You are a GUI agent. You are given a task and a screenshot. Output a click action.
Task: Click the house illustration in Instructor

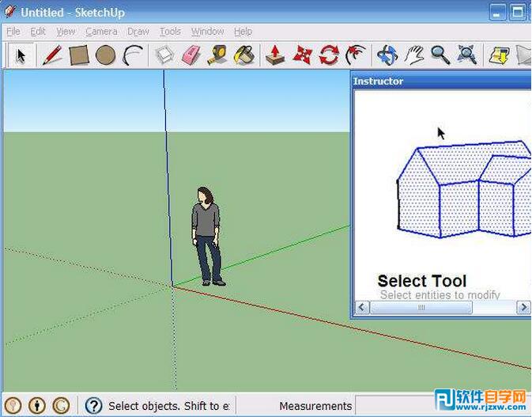coord(464,189)
